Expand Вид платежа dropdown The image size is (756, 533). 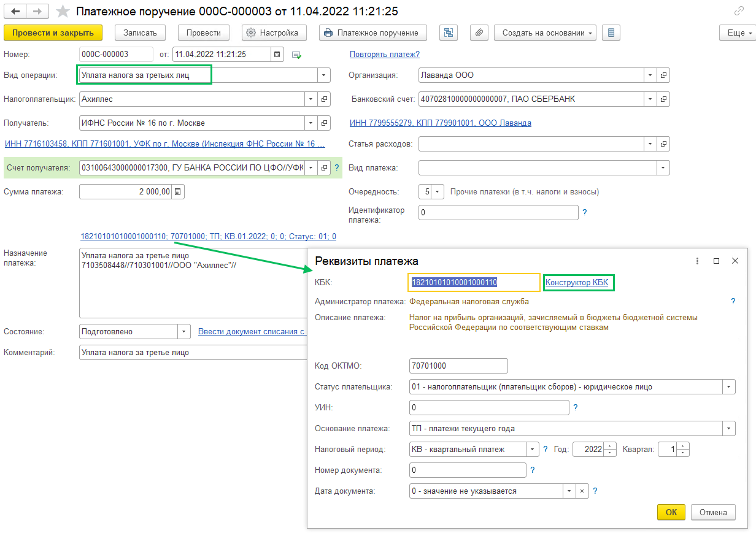(663, 168)
